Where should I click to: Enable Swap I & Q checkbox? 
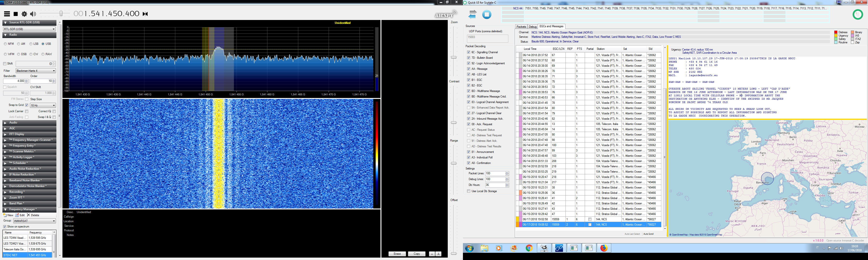coord(54,117)
